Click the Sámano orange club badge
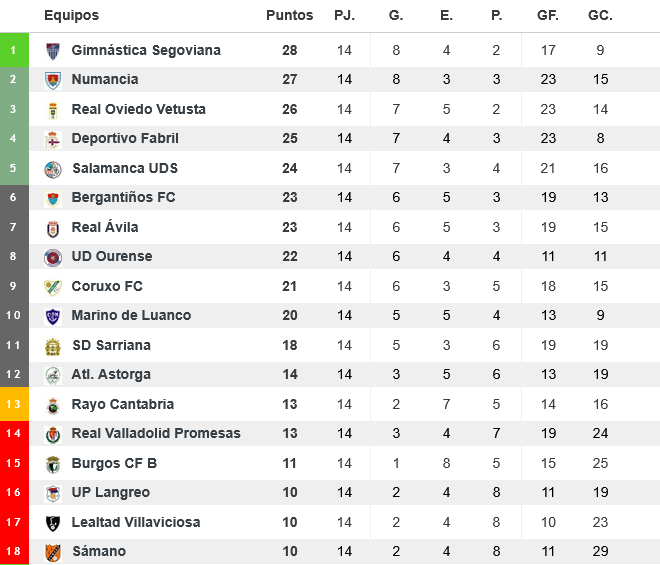The width and height of the screenshot is (660, 565). point(53,552)
